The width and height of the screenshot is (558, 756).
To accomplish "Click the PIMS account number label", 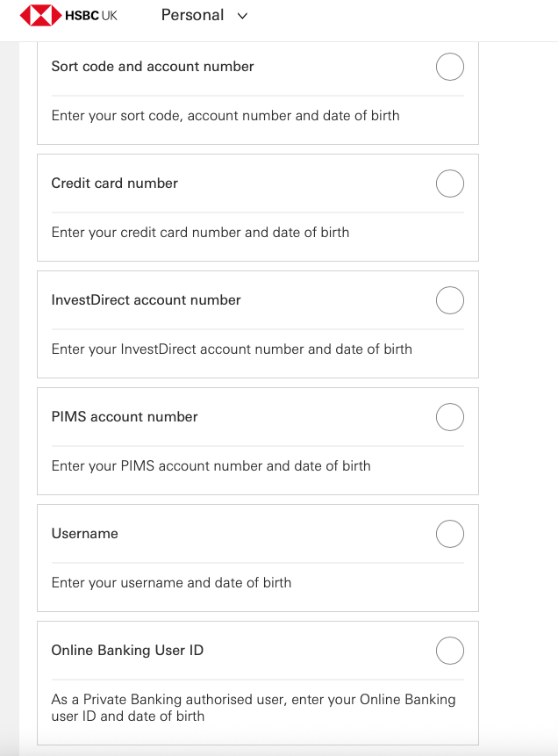I will tap(125, 417).
